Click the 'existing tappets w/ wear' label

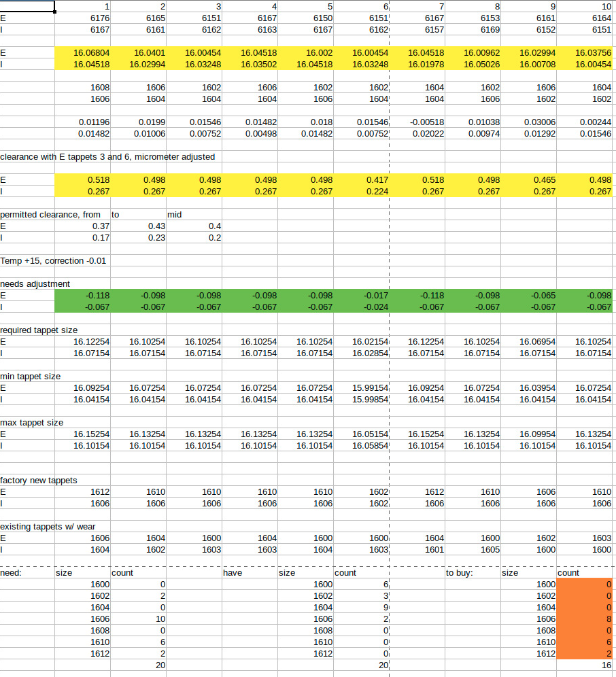point(46,527)
